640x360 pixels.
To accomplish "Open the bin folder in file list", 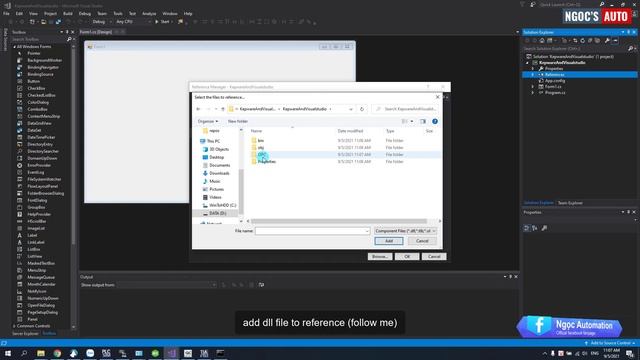I will 260,140.
